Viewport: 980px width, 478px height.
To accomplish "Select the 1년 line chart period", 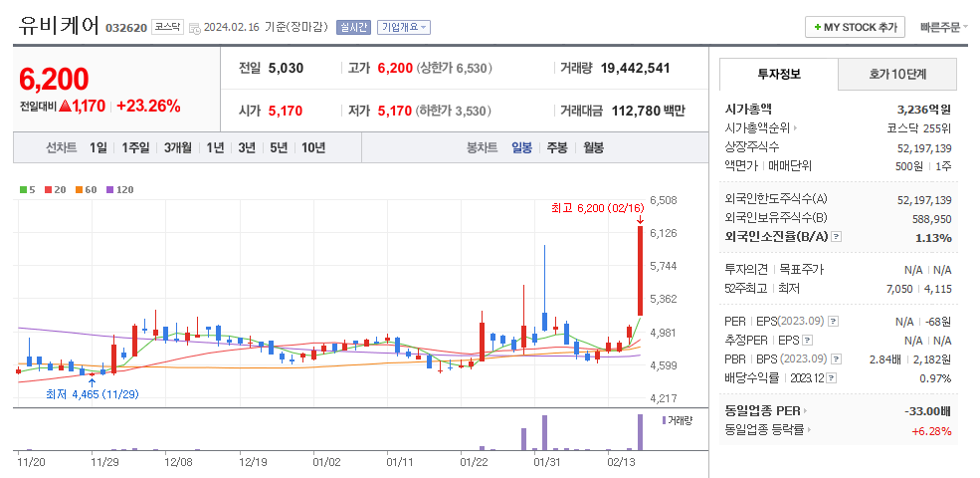I will tap(215, 148).
